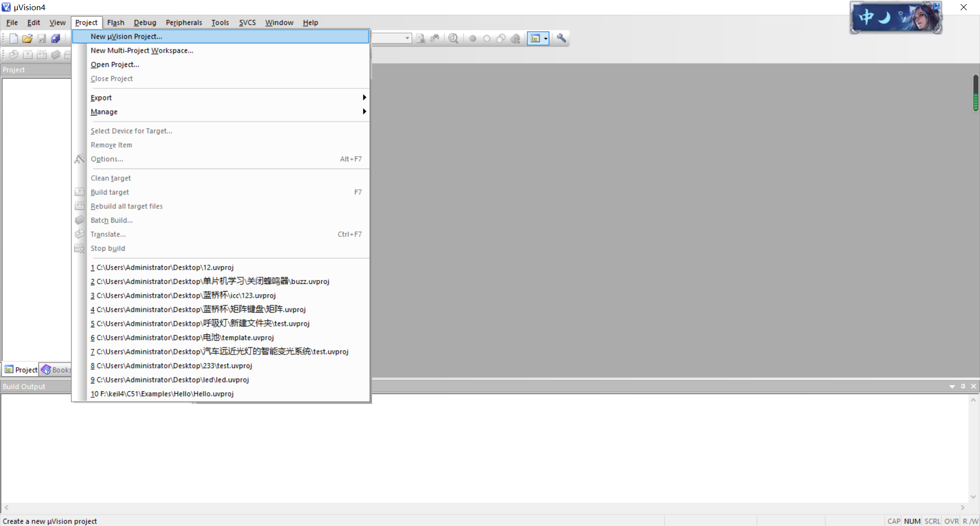Screen dimensions: 980x526
Task: Click the Kill All Breakpoints icon
Action: (x=515, y=38)
